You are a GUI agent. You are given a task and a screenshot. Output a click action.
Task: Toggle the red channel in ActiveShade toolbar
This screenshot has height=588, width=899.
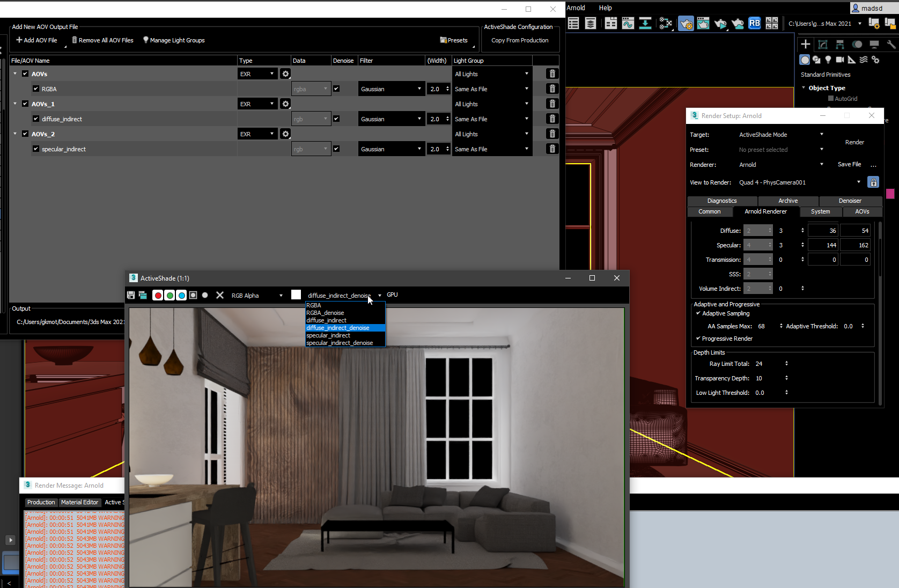pyautogui.click(x=157, y=295)
